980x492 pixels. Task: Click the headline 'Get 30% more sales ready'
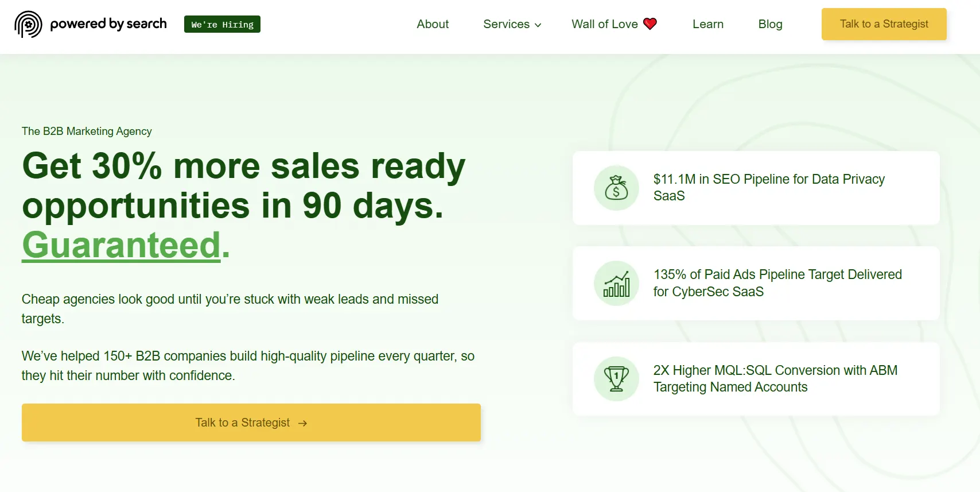[x=243, y=166]
